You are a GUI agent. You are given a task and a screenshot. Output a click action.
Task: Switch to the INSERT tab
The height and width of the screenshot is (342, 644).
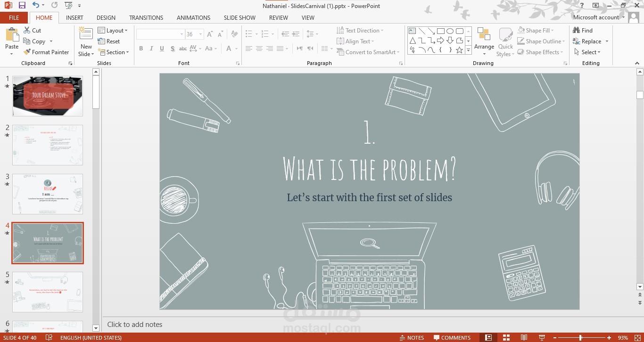coord(74,18)
